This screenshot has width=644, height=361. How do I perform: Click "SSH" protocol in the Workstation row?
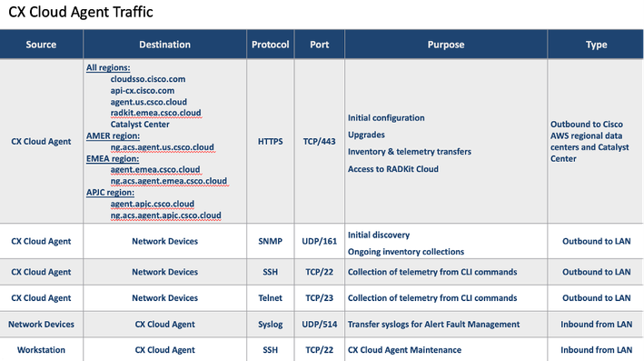pos(271,350)
